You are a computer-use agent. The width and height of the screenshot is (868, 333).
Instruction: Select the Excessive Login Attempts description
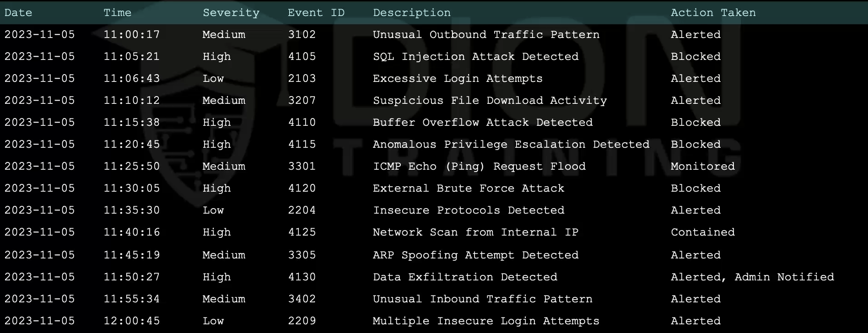pyautogui.click(x=458, y=79)
